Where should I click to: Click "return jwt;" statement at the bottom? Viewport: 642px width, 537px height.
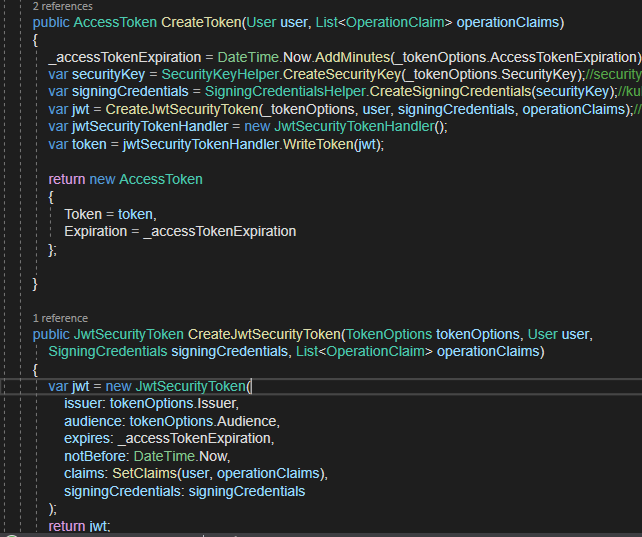79,526
